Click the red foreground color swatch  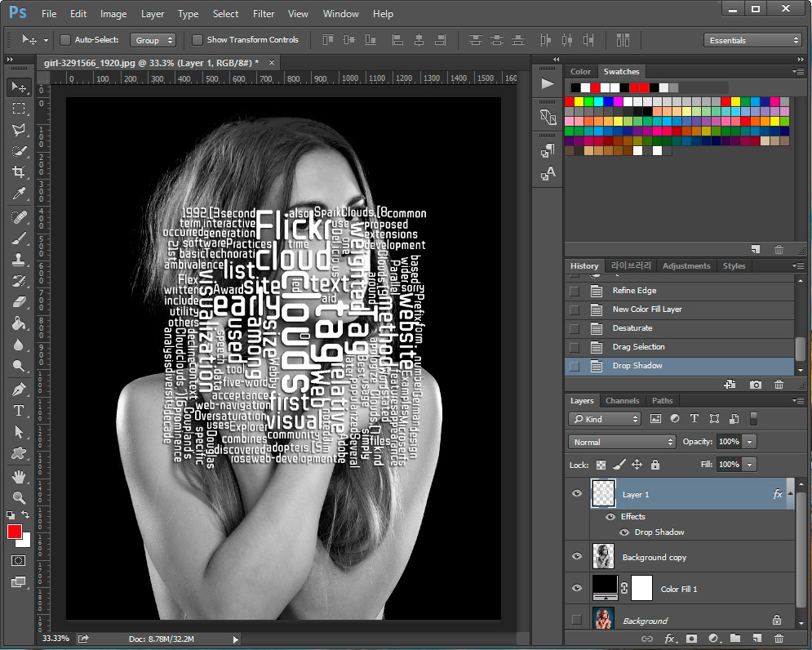tap(15, 532)
